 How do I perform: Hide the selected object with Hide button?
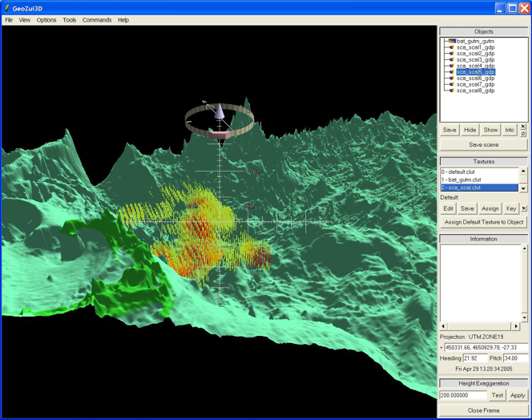(x=470, y=130)
